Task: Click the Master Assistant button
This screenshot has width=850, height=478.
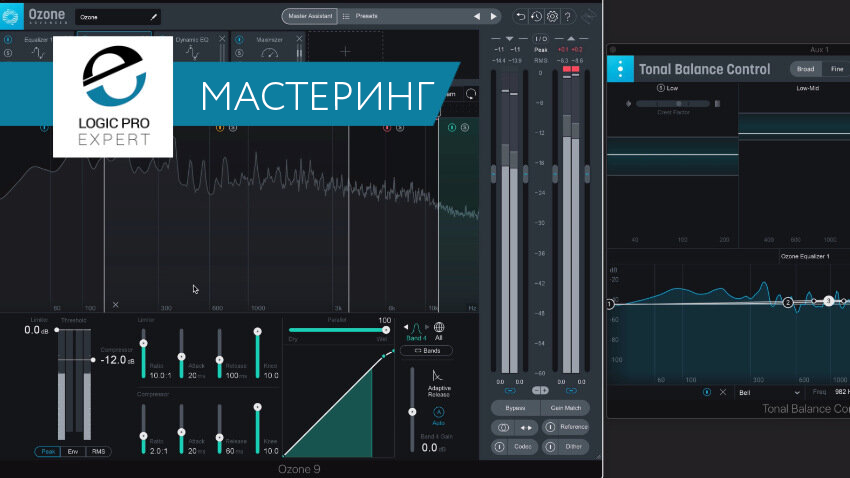Action: tap(310, 16)
